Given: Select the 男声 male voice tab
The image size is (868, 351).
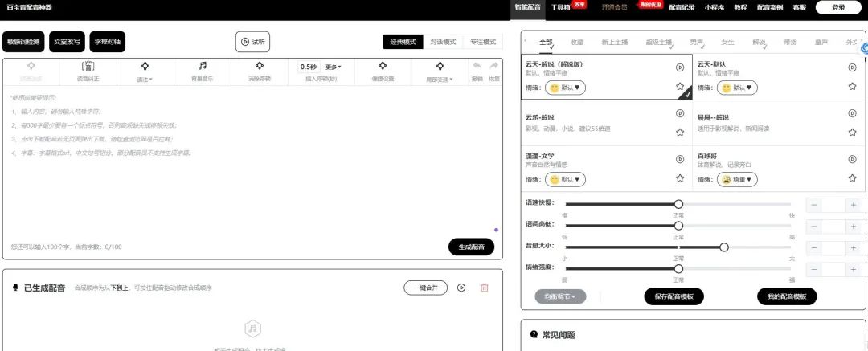Looking at the screenshot, I should click(696, 42).
